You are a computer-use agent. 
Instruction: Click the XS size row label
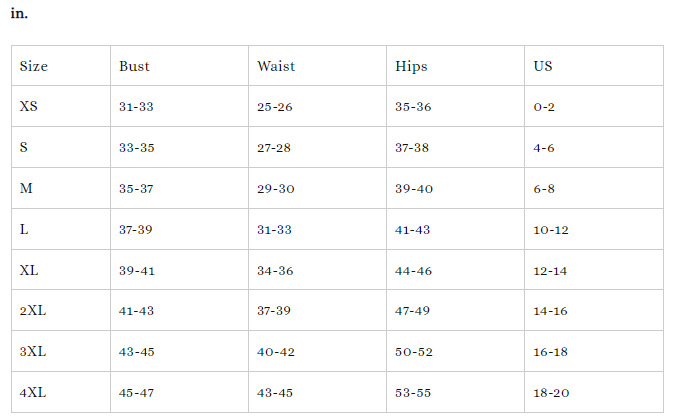[x=29, y=106]
